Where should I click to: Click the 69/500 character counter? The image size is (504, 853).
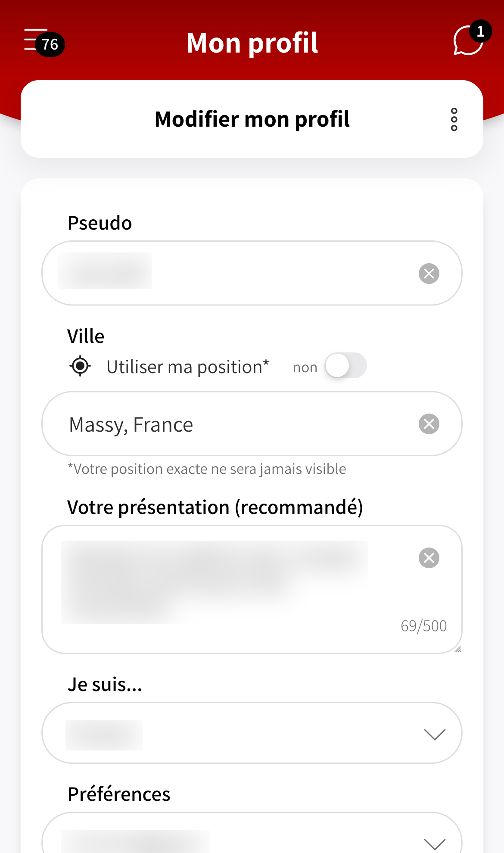pyautogui.click(x=423, y=626)
